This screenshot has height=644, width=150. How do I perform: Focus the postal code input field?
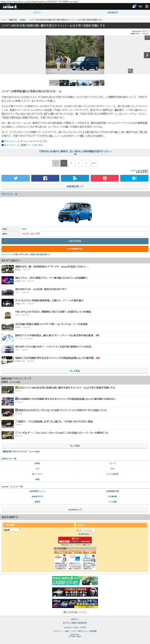click(87, 531)
